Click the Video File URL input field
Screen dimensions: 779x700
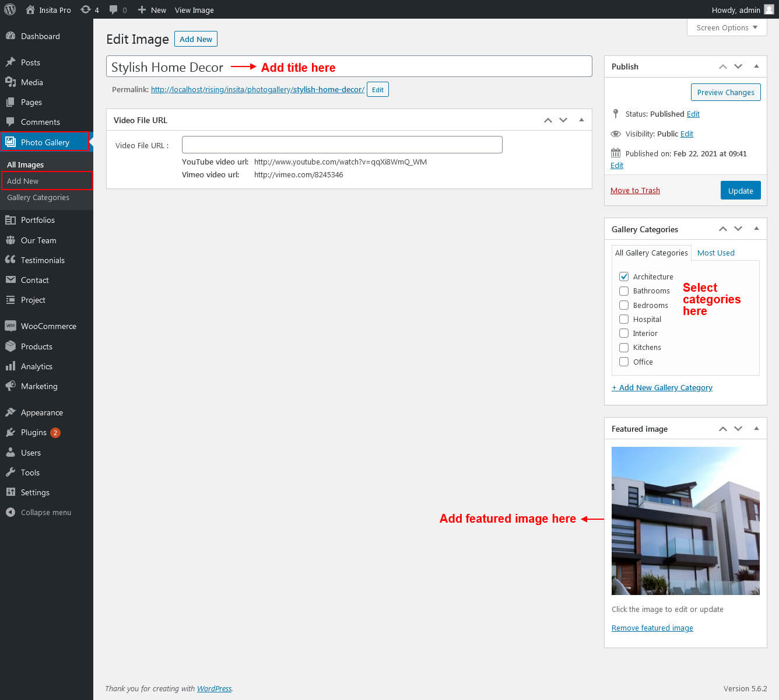[x=342, y=145]
